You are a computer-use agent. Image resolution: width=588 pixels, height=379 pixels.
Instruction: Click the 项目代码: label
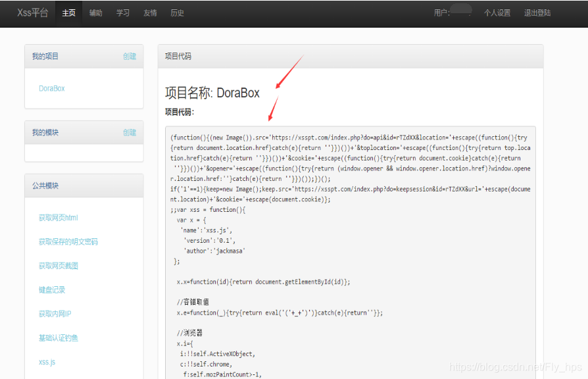[x=180, y=112]
